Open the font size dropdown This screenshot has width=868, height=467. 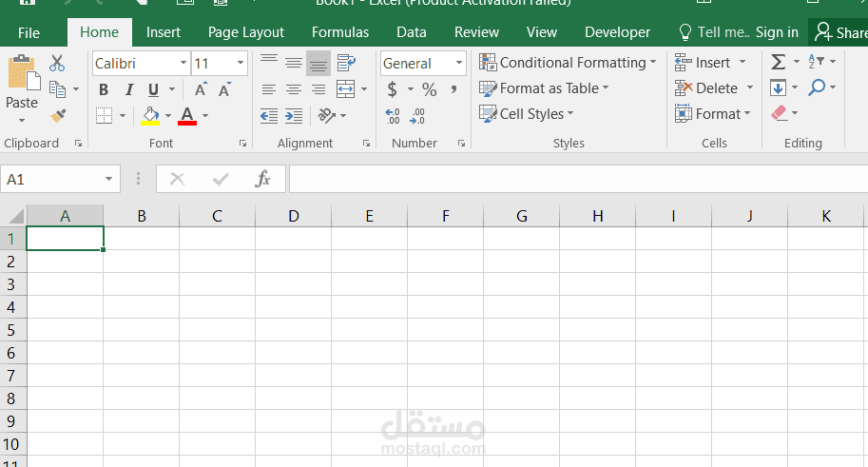point(241,64)
